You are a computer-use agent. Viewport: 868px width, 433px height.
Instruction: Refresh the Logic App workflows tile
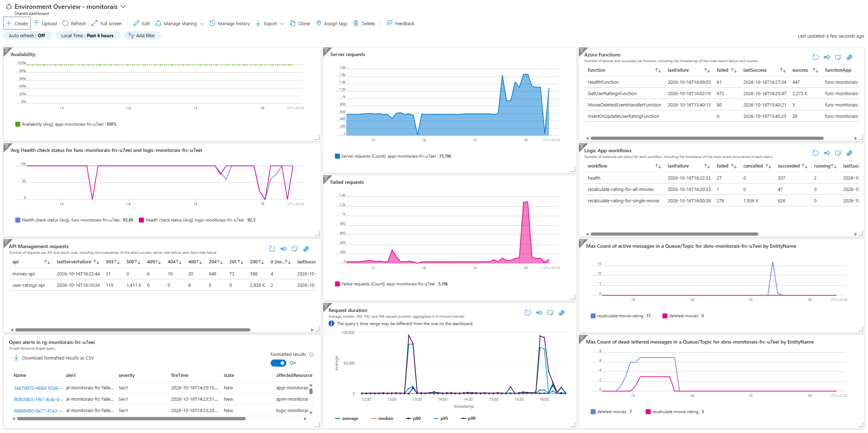pos(815,153)
